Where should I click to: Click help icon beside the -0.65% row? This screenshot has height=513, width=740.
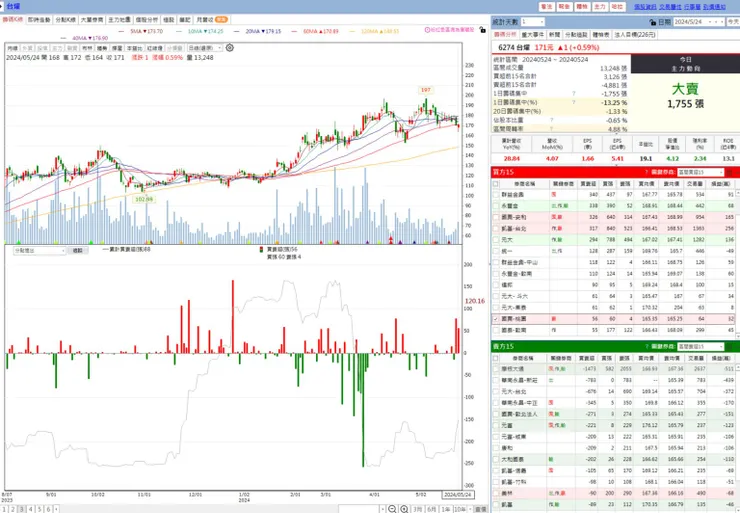coord(551,120)
